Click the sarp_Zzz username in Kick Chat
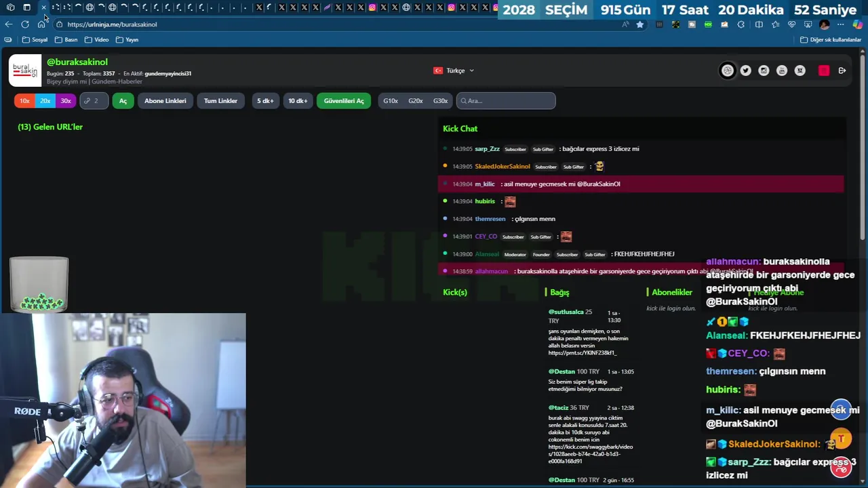Image resolution: width=868 pixels, height=488 pixels. point(487,149)
